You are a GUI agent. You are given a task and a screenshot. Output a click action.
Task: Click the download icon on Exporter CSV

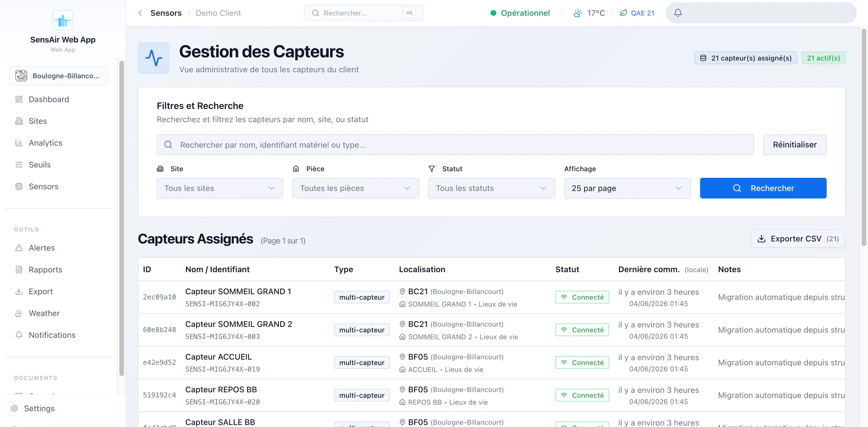[x=761, y=239]
